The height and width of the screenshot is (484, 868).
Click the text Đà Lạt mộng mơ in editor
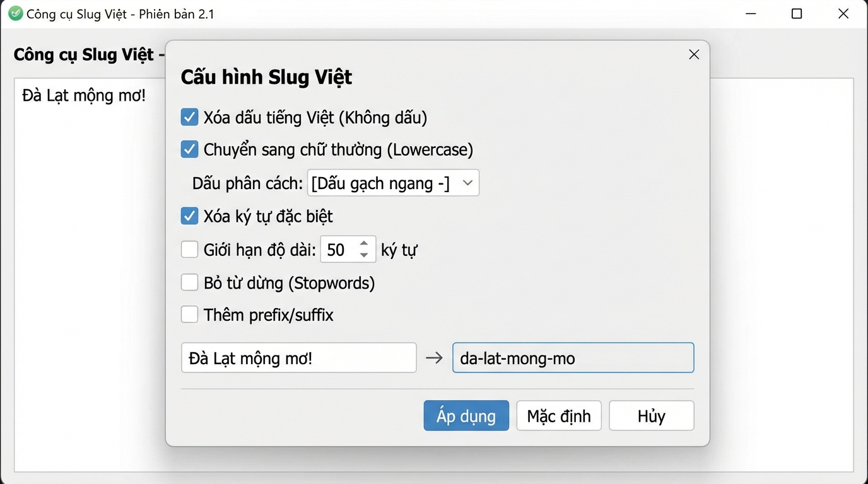pos(85,95)
